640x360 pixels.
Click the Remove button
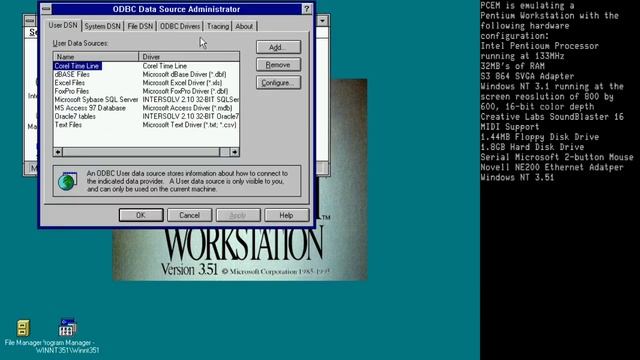tap(278, 65)
